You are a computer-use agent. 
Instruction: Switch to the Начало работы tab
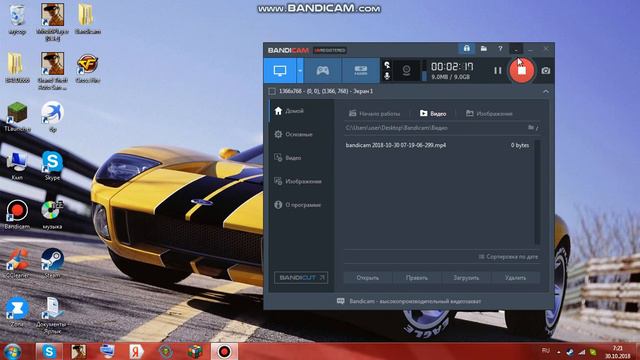[x=374, y=113]
